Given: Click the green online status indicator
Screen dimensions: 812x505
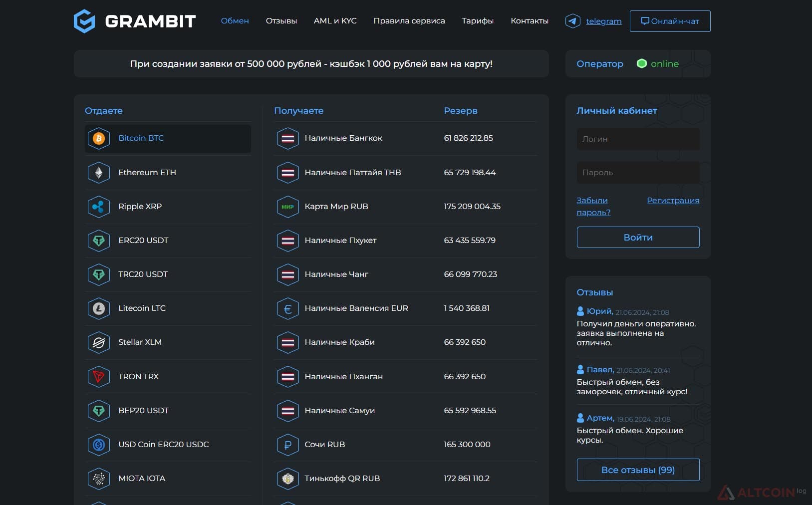Looking at the screenshot, I should point(642,63).
